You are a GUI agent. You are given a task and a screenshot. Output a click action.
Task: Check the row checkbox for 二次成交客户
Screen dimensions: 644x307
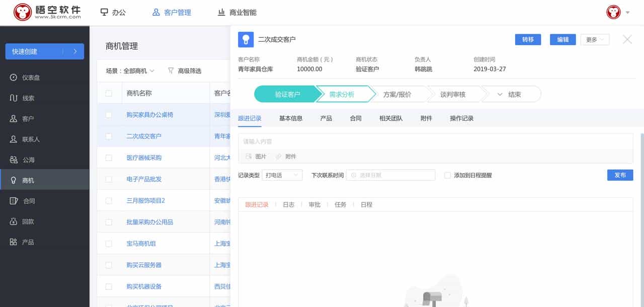[109, 136]
